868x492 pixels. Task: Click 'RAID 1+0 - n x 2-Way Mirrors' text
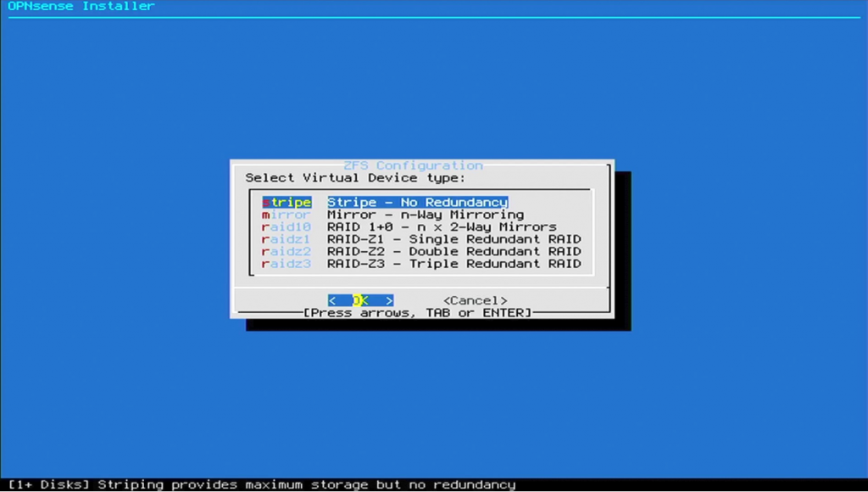pyautogui.click(x=442, y=226)
